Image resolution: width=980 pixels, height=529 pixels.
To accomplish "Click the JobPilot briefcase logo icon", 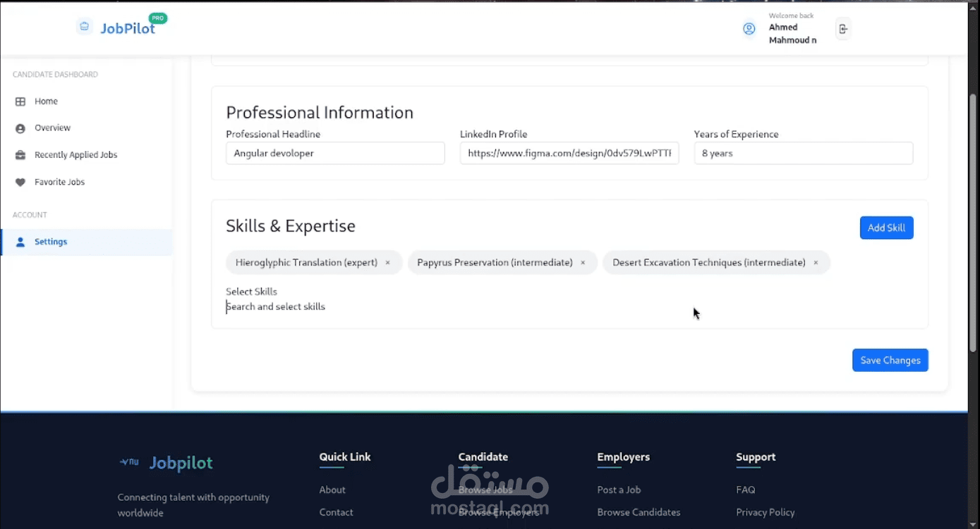I will tap(85, 27).
